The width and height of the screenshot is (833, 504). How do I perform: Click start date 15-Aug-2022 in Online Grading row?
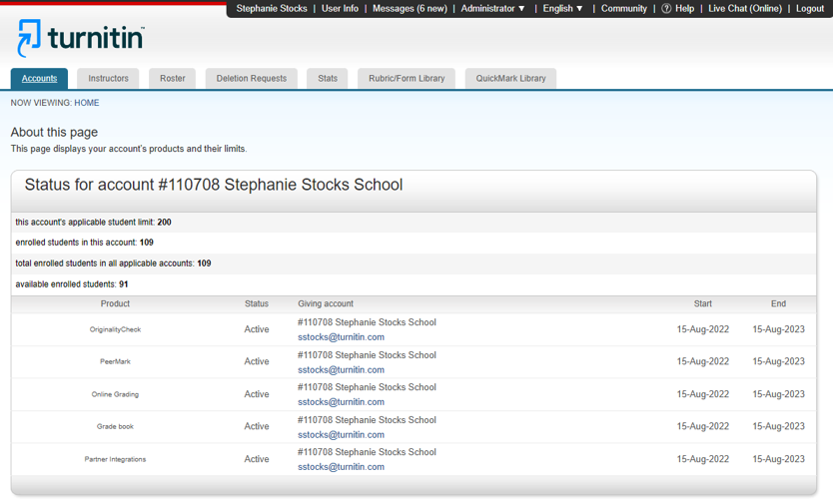click(703, 394)
